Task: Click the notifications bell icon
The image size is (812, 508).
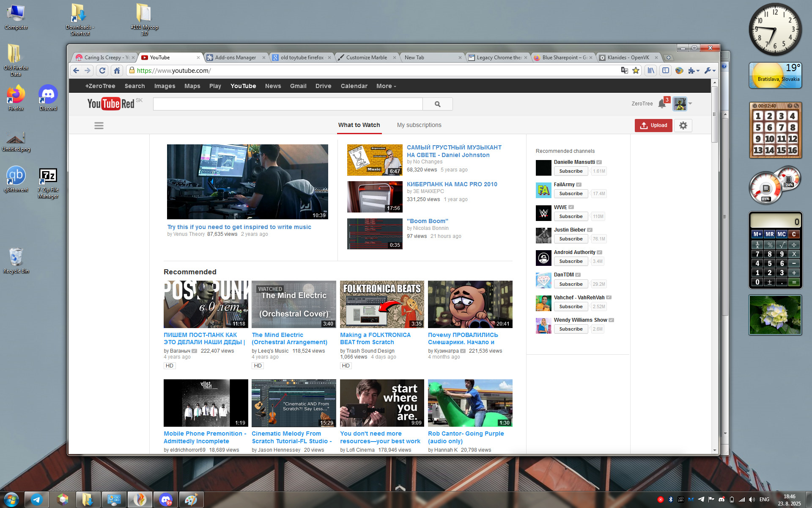Action: tap(662, 104)
